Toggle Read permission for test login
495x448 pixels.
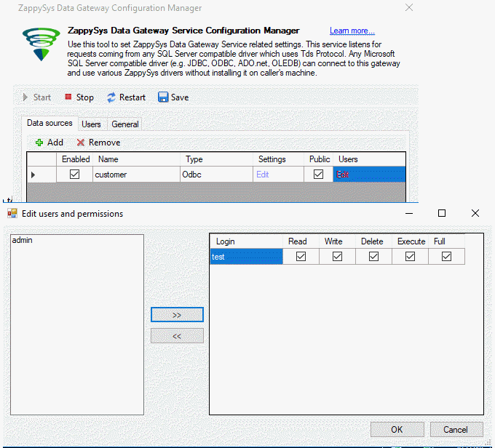coord(301,256)
